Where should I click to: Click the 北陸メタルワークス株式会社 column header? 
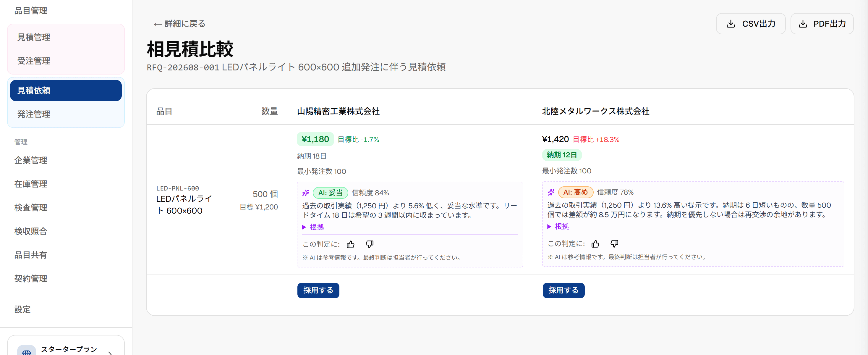595,111
